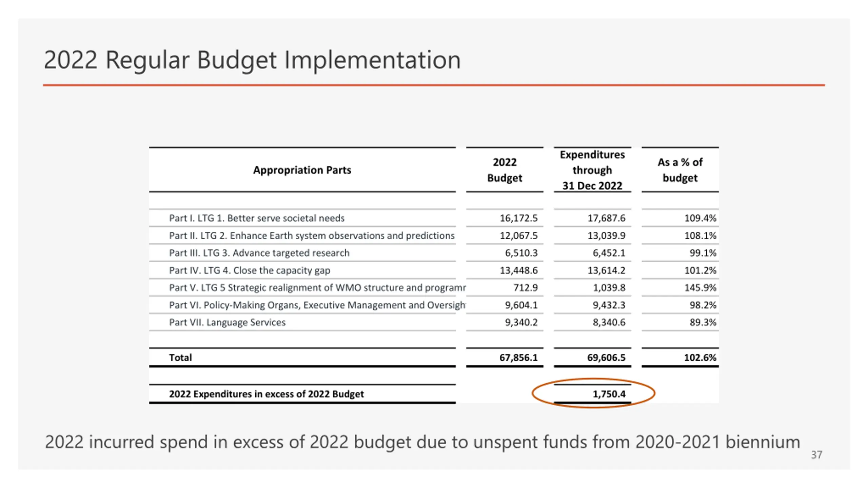Click expenditure value 6,452.1
Screen dimensions: 868x488
click(x=609, y=253)
